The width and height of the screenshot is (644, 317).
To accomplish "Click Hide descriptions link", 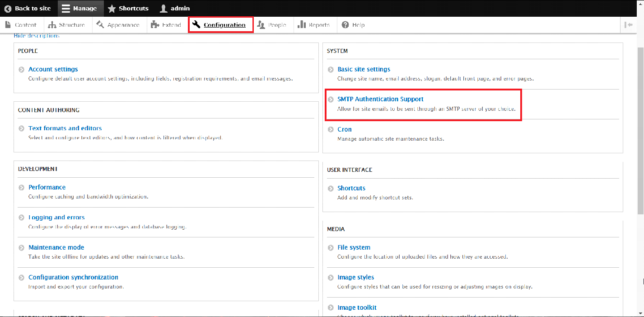I will 37,36.
